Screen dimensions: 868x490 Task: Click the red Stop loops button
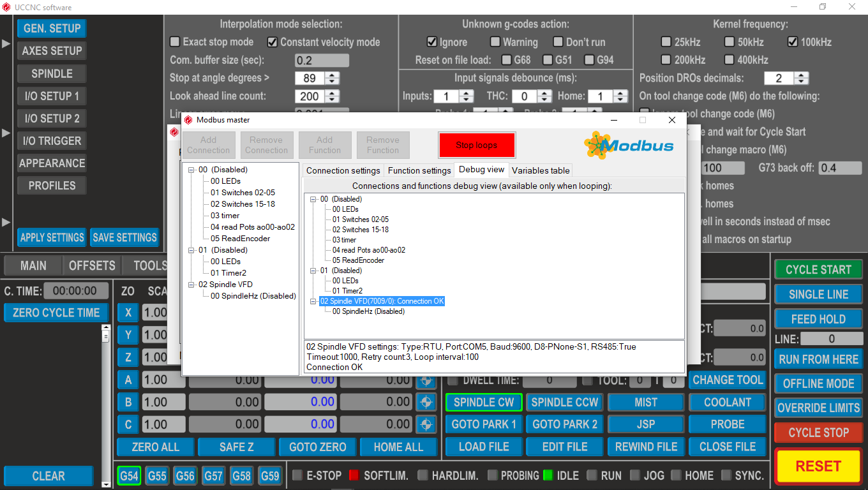click(x=477, y=145)
